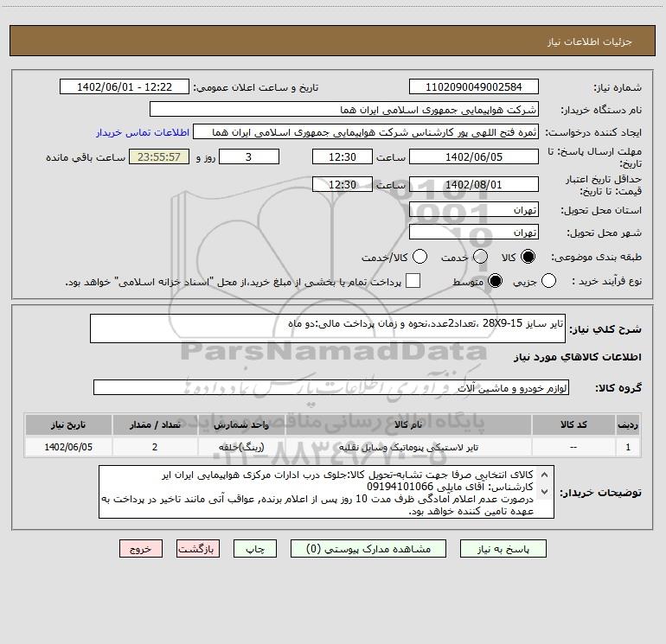Click the گروه کالا field لوازم خودرو
The width and height of the screenshot is (666, 644).
331,387
